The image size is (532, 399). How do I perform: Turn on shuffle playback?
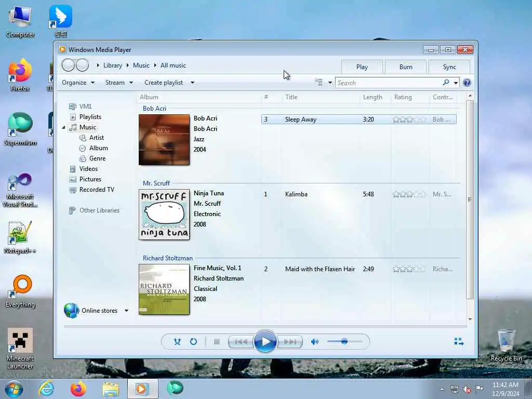coord(177,342)
